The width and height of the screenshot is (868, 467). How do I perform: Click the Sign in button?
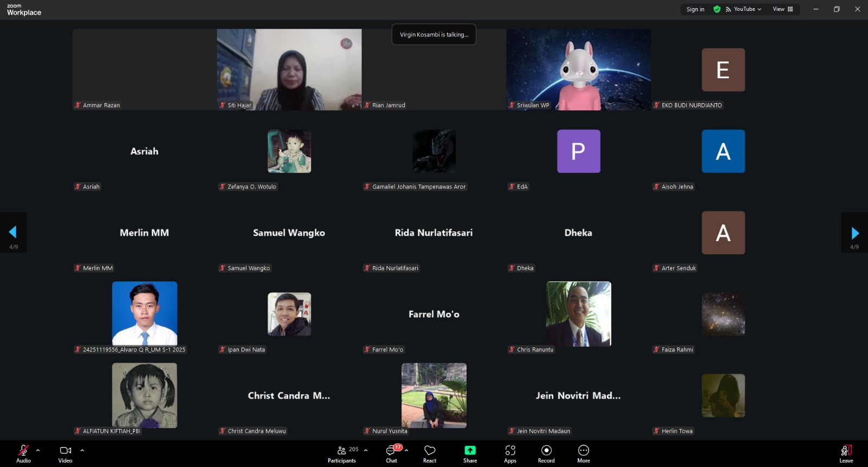[695, 9]
